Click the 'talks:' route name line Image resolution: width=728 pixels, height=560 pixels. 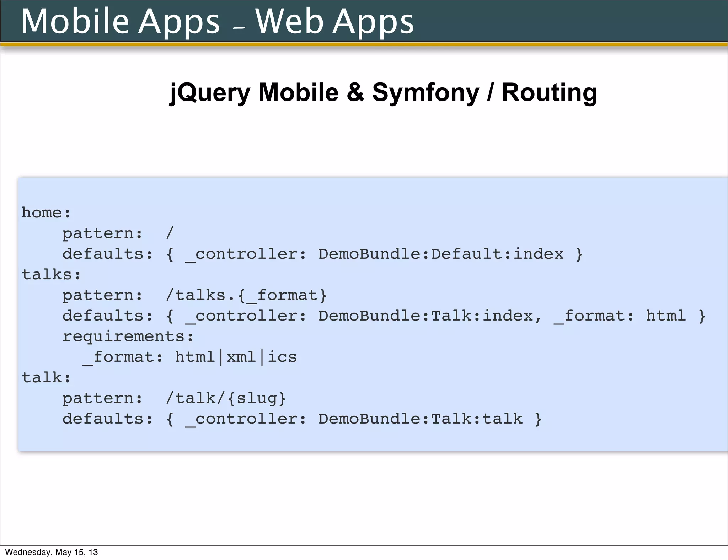coord(52,275)
